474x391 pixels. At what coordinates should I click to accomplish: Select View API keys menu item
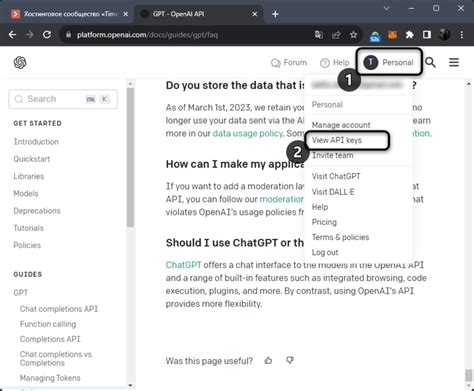tap(337, 140)
